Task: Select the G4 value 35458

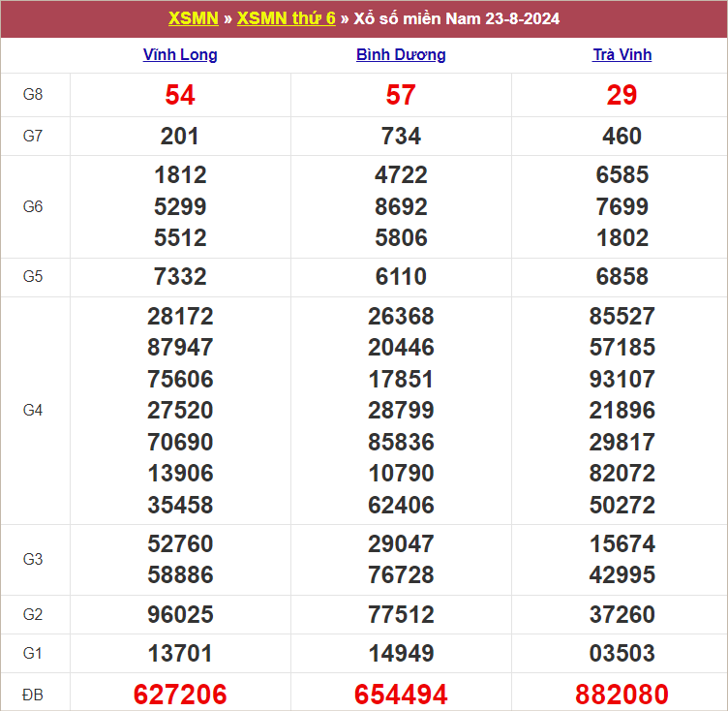Action: 180,505
